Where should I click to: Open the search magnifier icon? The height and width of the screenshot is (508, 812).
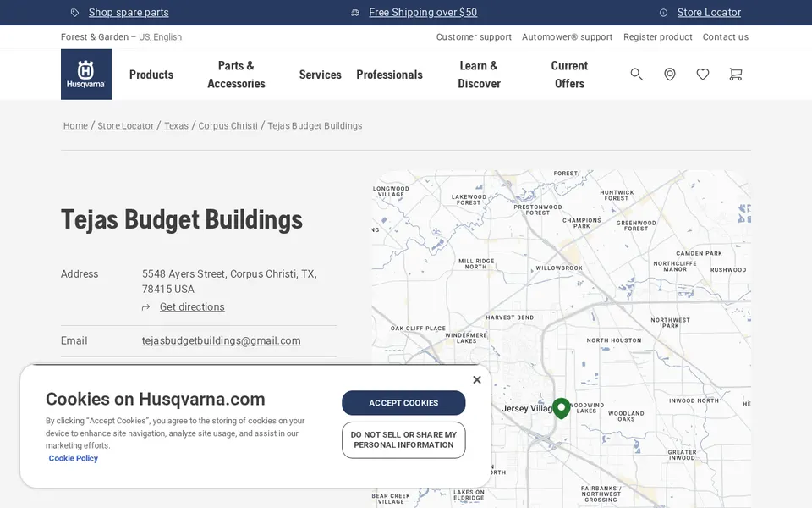(636, 75)
